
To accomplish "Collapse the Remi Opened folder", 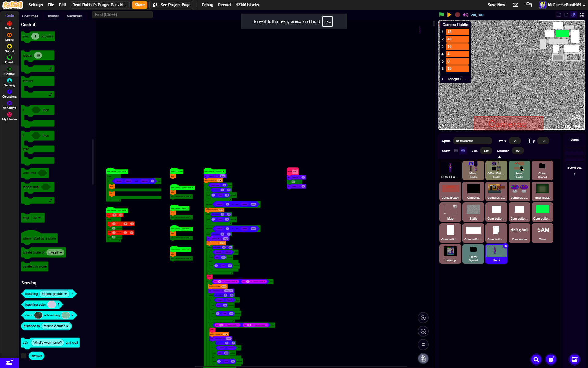I will coord(473,254).
